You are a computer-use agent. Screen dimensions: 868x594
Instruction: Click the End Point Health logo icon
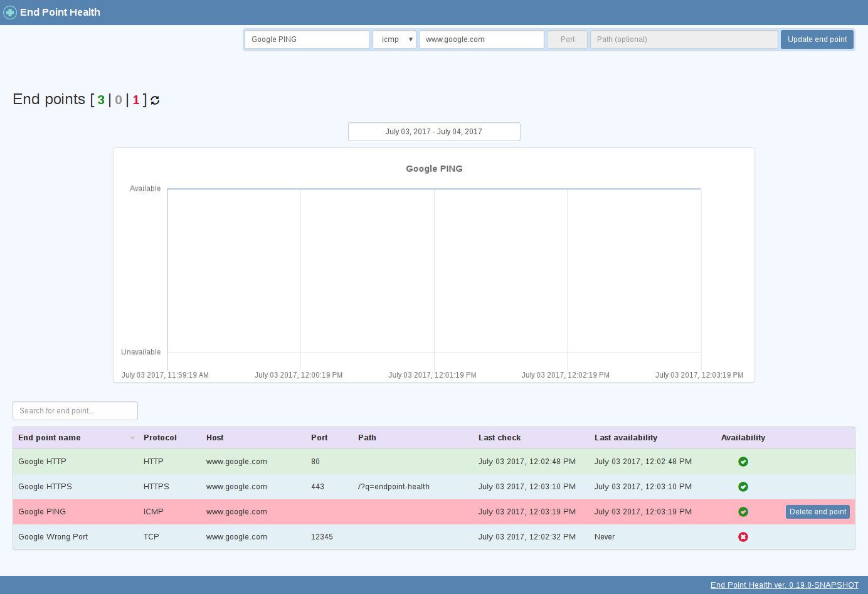(x=10, y=12)
